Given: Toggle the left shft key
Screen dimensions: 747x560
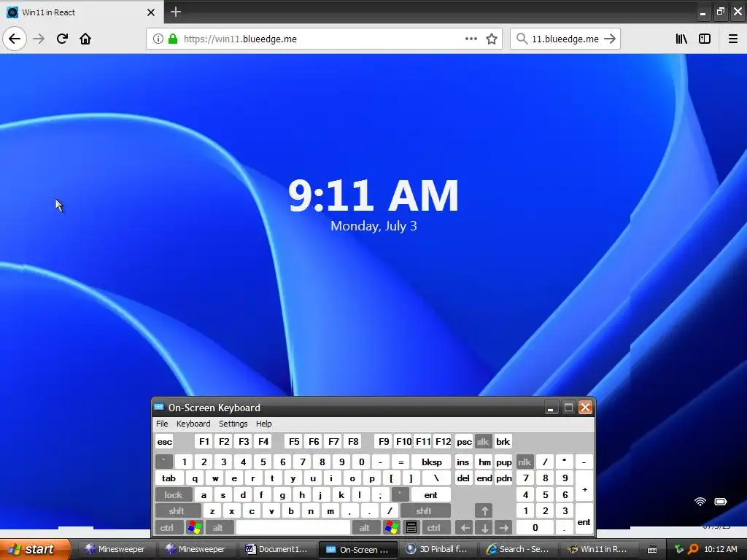Looking at the screenshot, I should (177, 511).
